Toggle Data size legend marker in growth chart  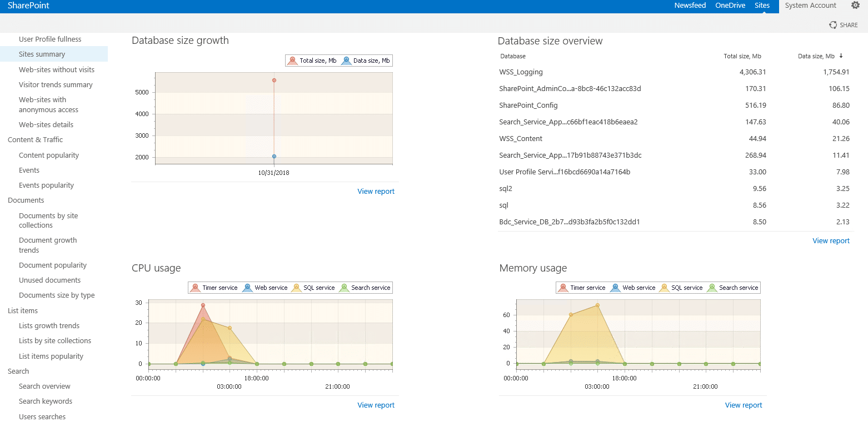(346, 61)
